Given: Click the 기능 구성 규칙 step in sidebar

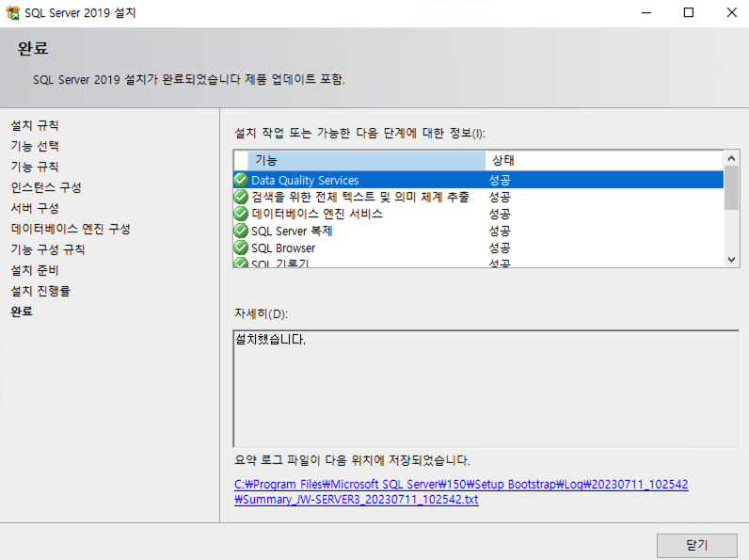Looking at the screenshot, I should (48, 249).
